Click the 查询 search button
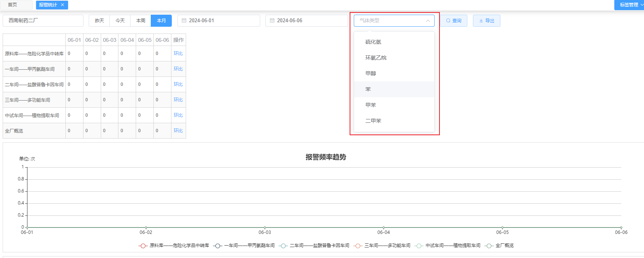644x258 pixels. (x=454, y=21)
